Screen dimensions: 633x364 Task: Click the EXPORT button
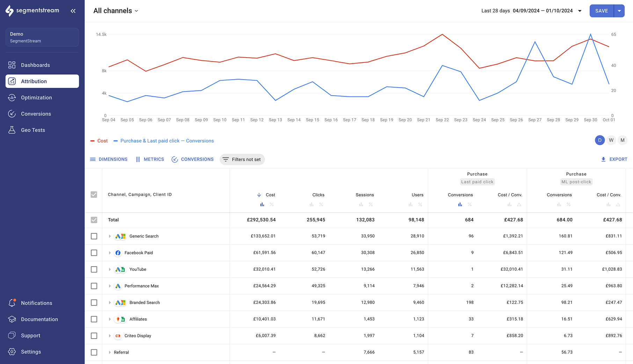[x=614, y=159]
